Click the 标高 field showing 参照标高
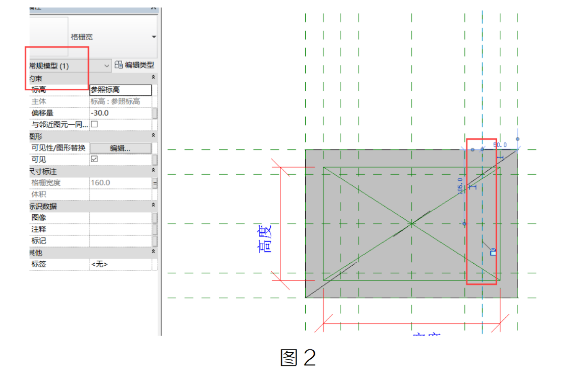The width and height of the screenshot is (577, 375). [121, 90]
